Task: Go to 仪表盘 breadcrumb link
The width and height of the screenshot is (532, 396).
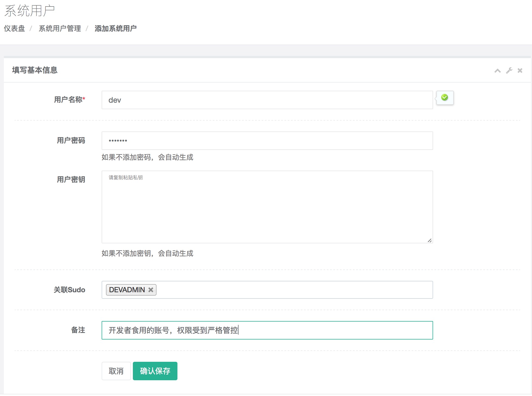Action: click(14, 29)
